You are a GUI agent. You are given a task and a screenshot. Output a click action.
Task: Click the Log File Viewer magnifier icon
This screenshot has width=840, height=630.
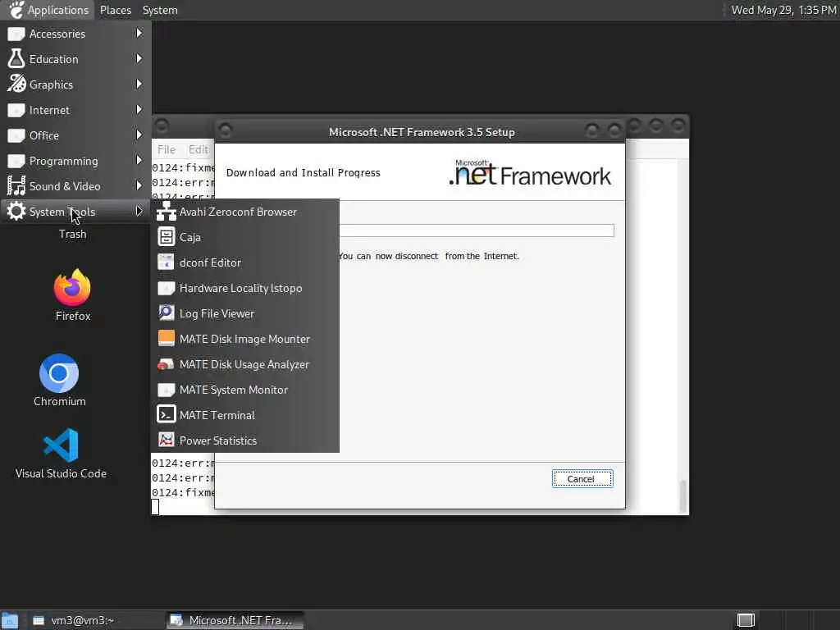166,313
